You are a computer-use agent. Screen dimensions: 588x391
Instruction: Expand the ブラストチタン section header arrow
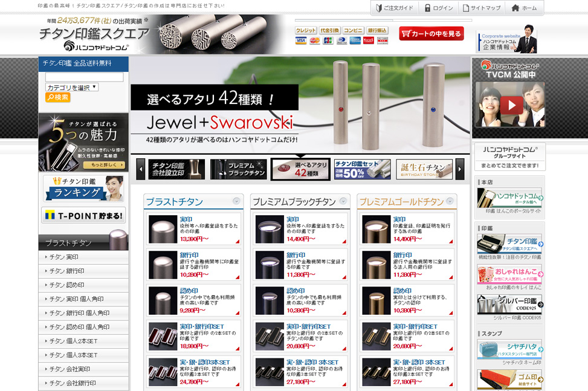click(236, 202)
